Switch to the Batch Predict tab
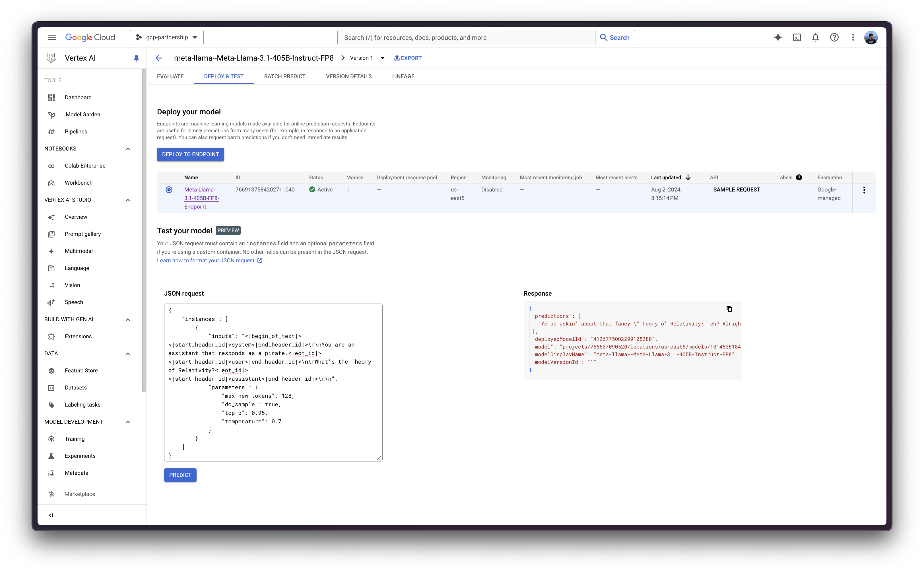Screen dimensions: 924x573 pos(284,77)
